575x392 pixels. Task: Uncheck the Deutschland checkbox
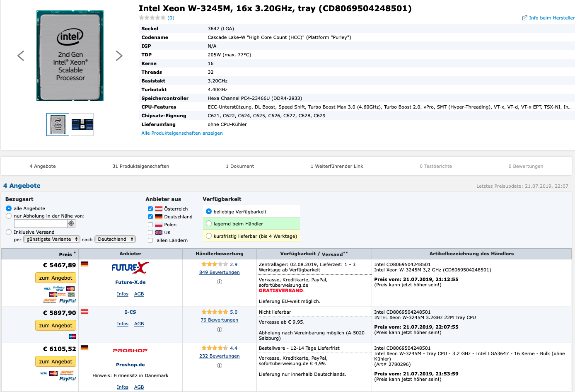coord(150,217)
